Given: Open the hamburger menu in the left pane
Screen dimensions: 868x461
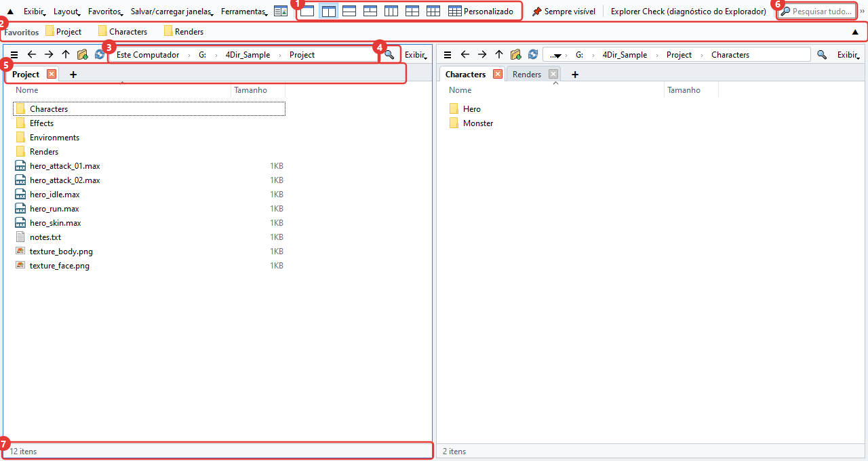Looking at the screenshot, I should pos(14,55).
